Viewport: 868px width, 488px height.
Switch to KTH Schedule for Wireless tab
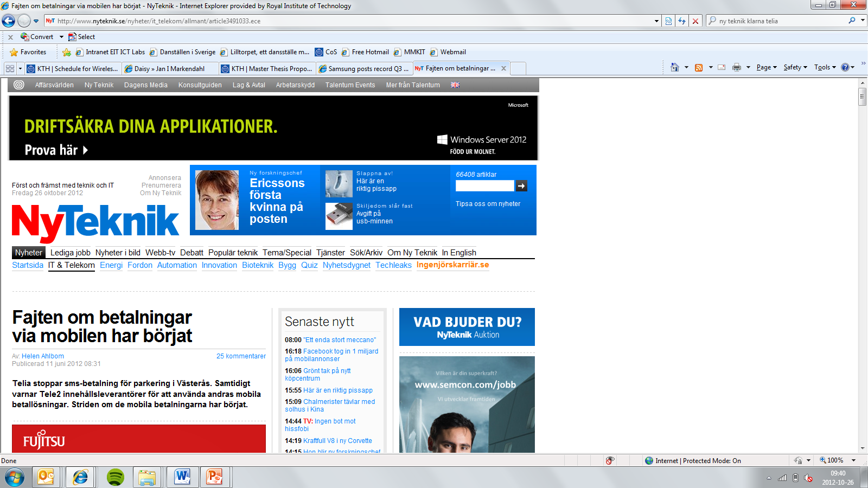[x=73, y=69]
